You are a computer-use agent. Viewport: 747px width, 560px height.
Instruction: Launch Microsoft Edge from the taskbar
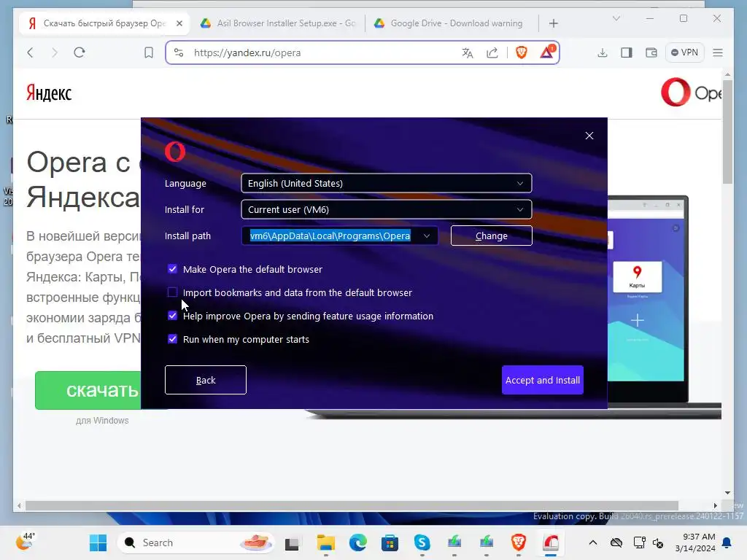[357, 542]
